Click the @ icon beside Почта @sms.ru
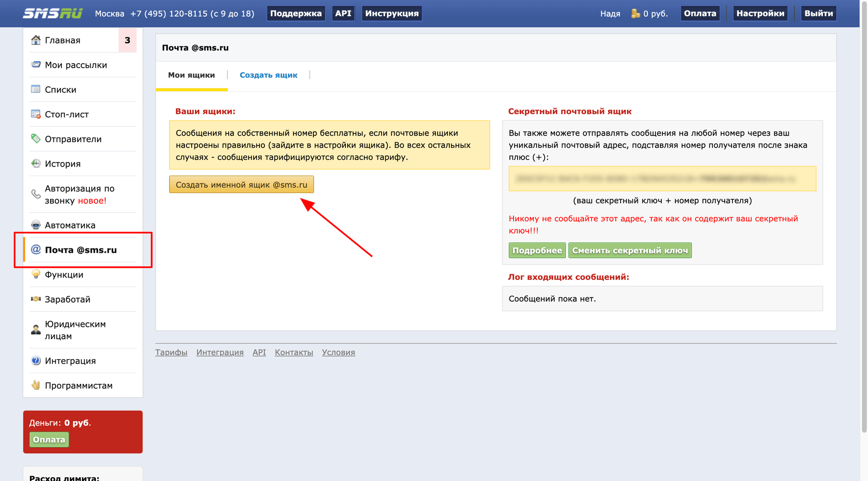 [x=36, y=249]
